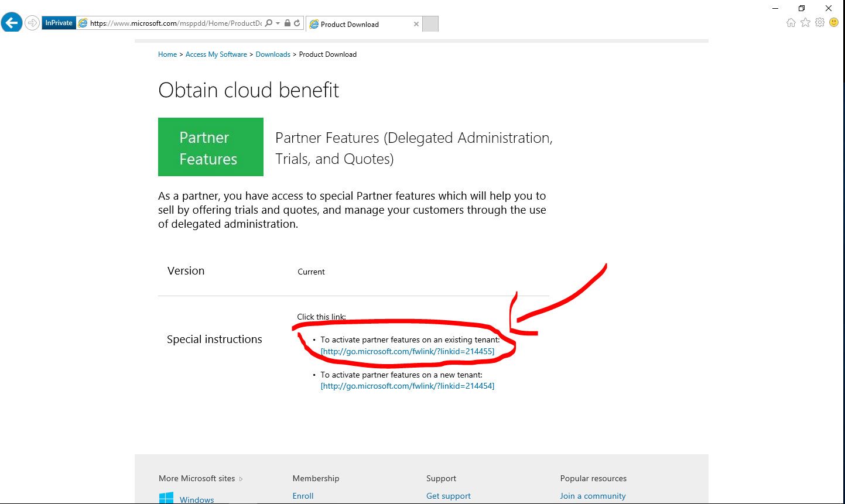Go back using the blue Back arrow

11,23
